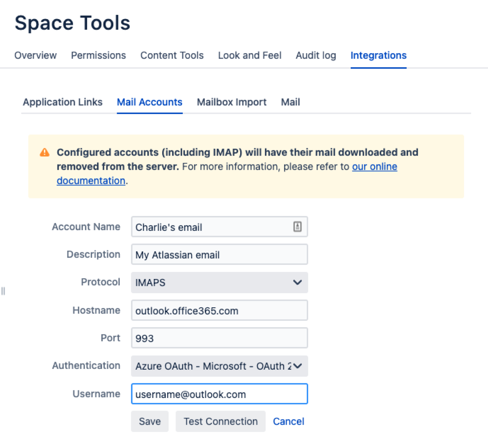
Task: Click the orange warning triangle icon
Action: pos(45,153)
